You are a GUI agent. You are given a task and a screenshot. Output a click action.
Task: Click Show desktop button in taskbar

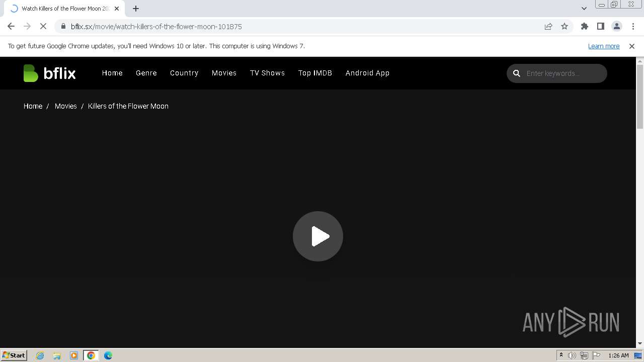coord(638,355)
